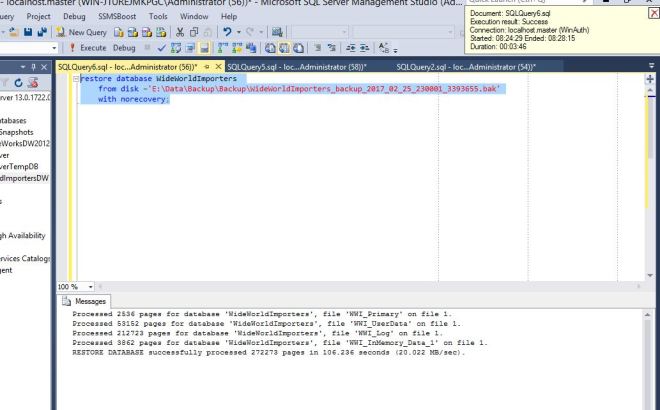Select WideWorldImportersDW in Object Explorer
660x410 pixels.
pos(24,178)
